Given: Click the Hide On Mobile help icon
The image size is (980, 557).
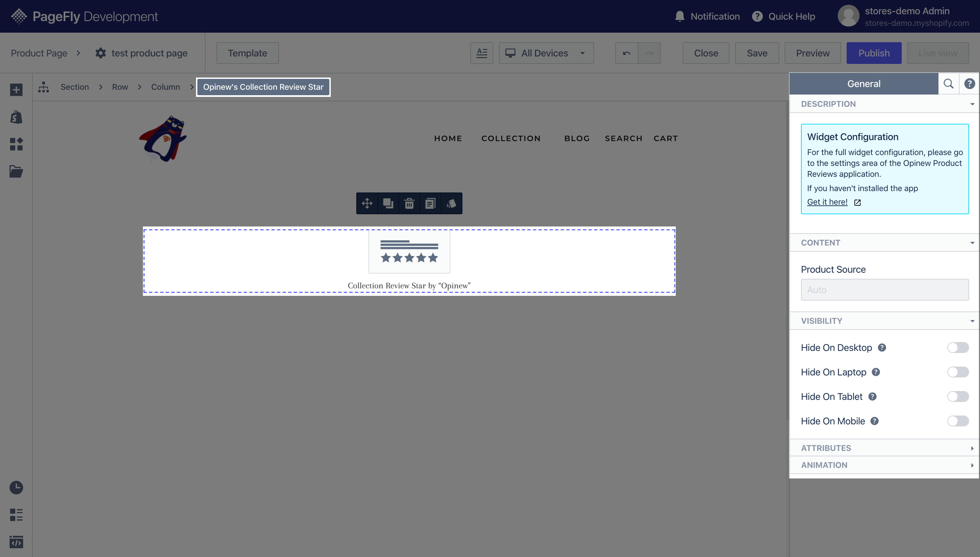Looking at the screenshot, I should point(875,421).
